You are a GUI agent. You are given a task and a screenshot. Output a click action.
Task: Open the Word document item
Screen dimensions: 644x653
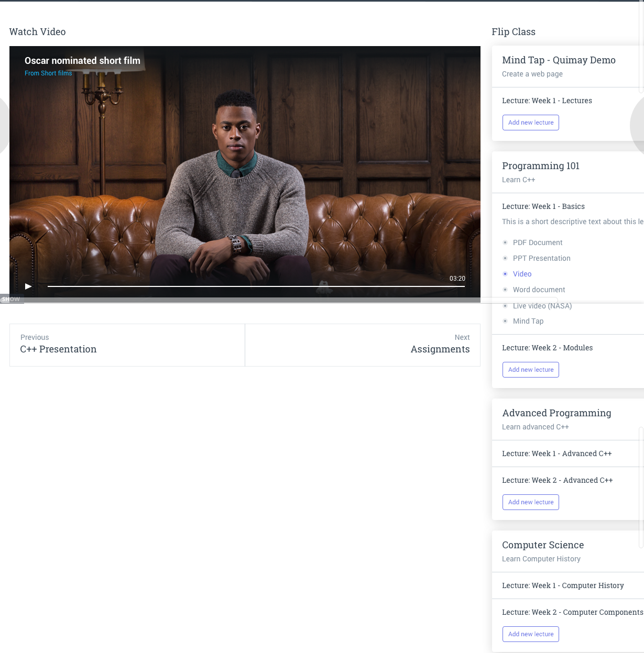pos(539,290)
